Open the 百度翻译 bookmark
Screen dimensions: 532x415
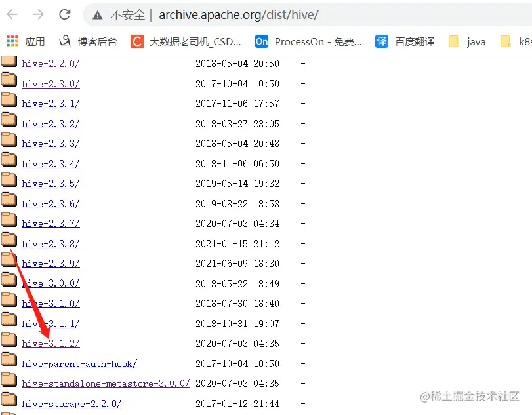[405, 41]
